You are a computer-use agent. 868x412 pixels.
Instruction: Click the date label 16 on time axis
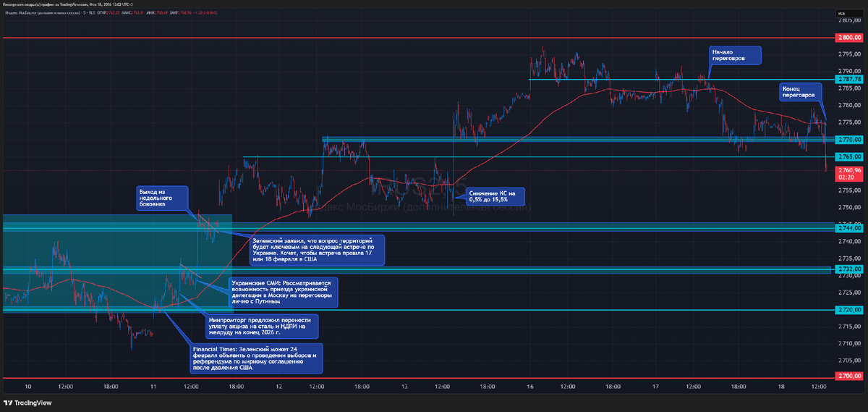pyautogui.click(x=530, y=387)
